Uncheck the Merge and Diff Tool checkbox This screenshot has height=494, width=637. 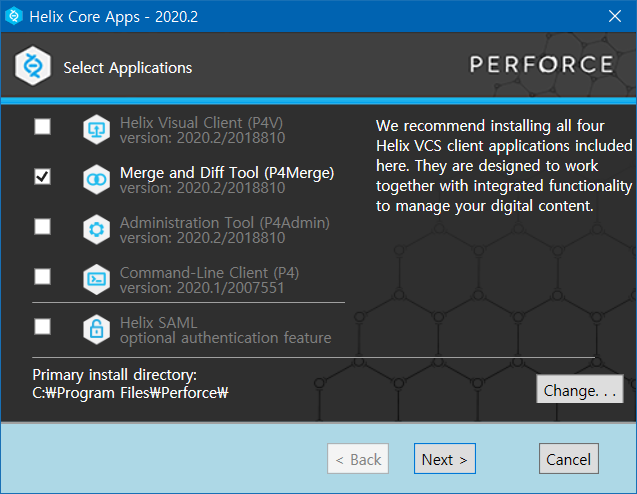coord(43,176)
